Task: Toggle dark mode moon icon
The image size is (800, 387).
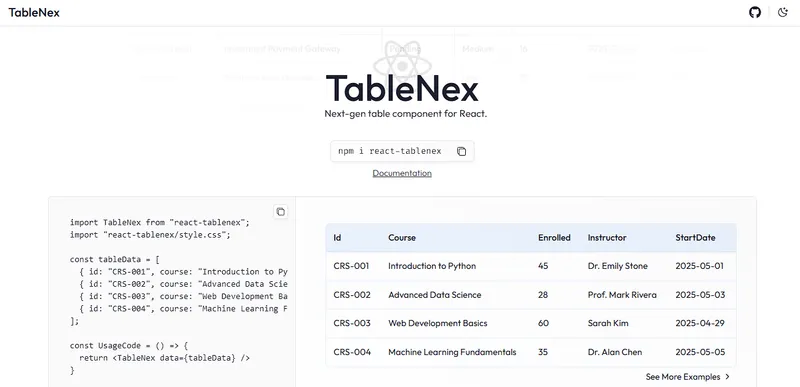Action: 783,12
